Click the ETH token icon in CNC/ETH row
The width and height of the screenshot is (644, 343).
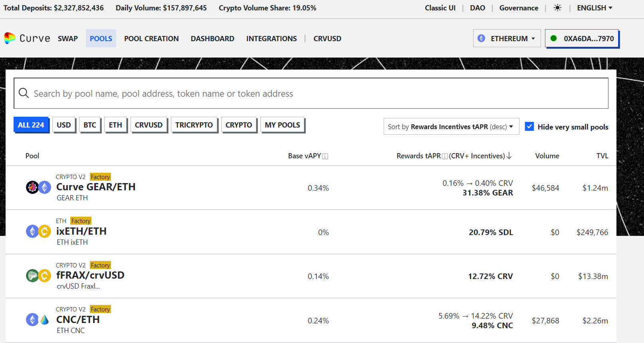tap(32, 319)
